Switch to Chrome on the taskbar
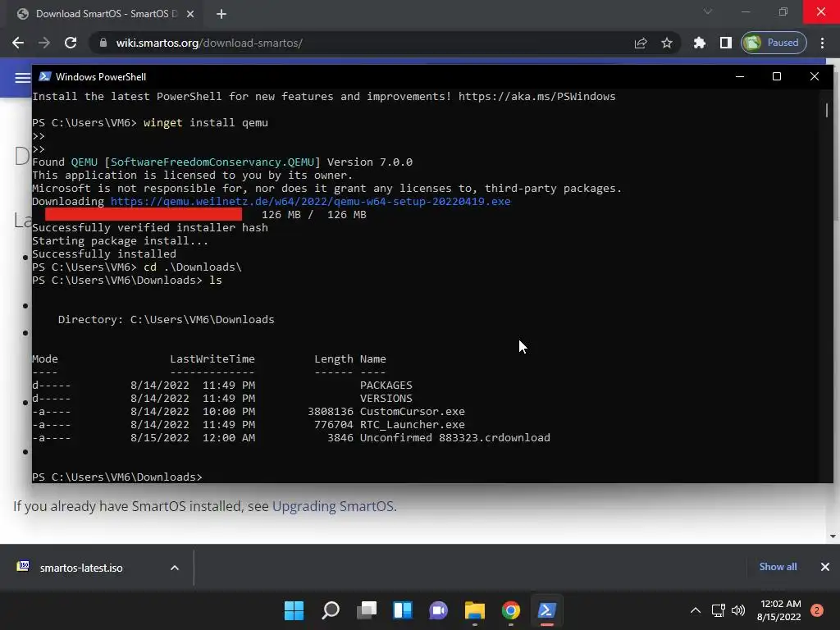The image size is (840, 630). (510, 610)
